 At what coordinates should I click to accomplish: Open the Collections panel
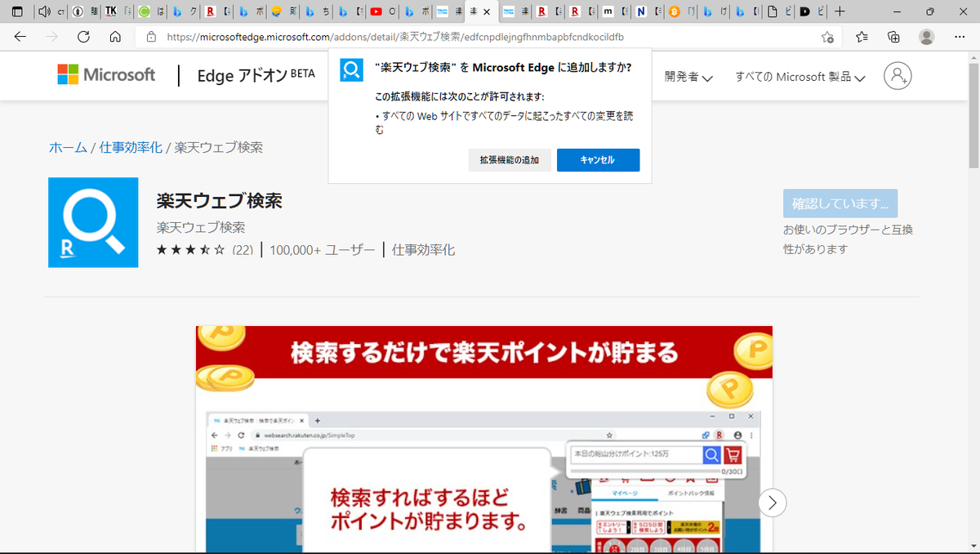point(893,37)
